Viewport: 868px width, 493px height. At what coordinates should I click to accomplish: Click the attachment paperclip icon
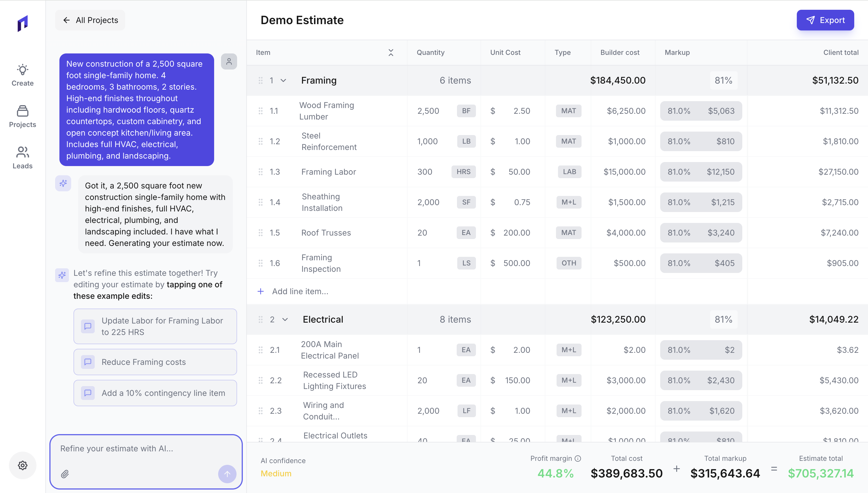65,474
